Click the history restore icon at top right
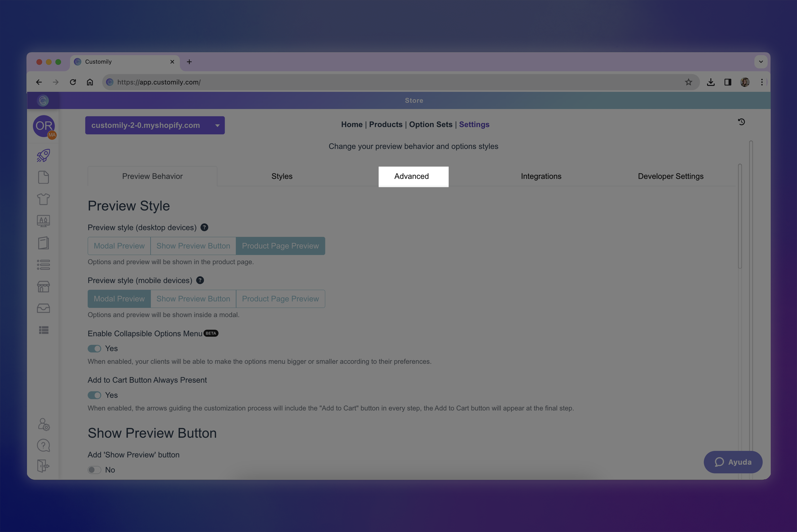Image resolution: width=797 pixels, height=532 pixels. (x=742, y=122)
